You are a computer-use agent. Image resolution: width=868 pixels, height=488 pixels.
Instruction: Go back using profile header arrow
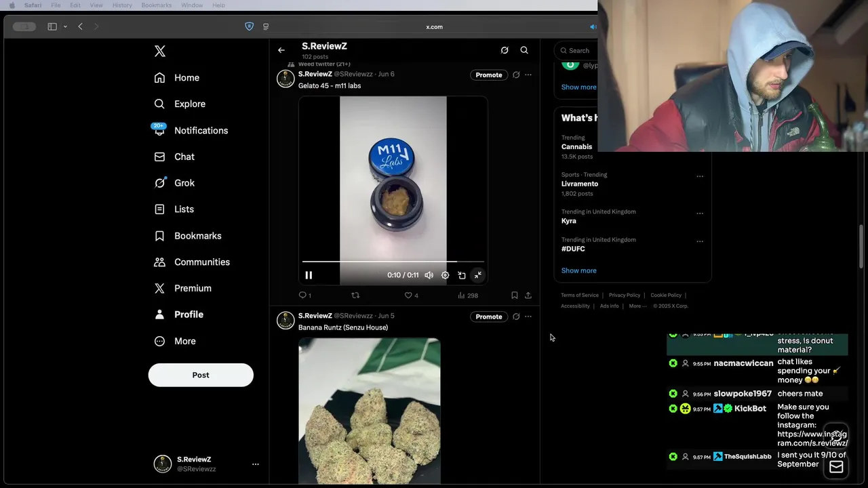click(x=281, y=50)
